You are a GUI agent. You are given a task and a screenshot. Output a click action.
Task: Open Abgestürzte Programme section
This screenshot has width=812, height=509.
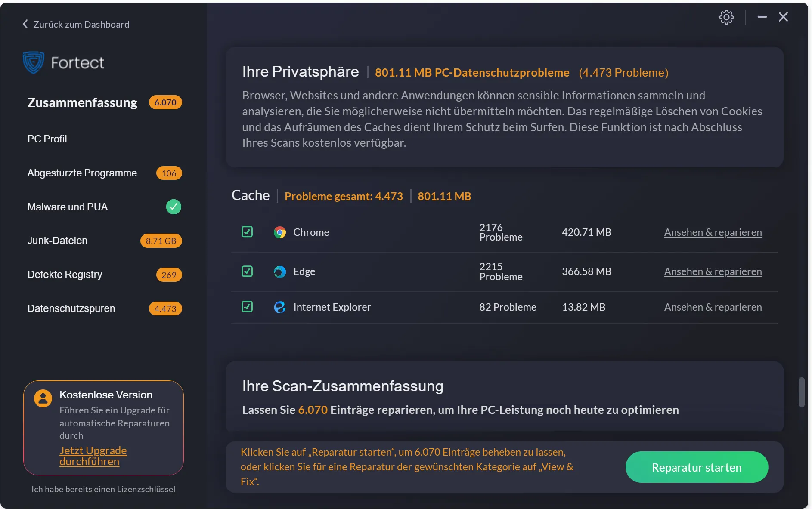(82, 173)
